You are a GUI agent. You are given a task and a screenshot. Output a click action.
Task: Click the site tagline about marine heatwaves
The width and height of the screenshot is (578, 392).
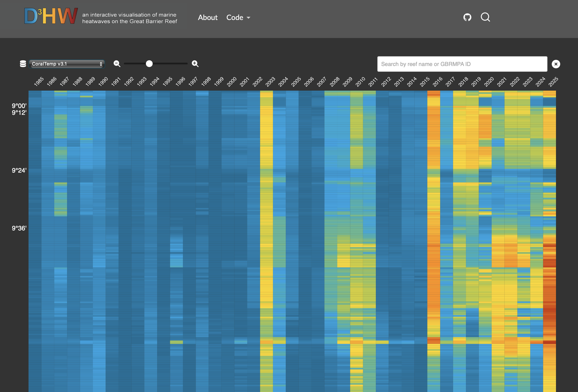[129, 18]
